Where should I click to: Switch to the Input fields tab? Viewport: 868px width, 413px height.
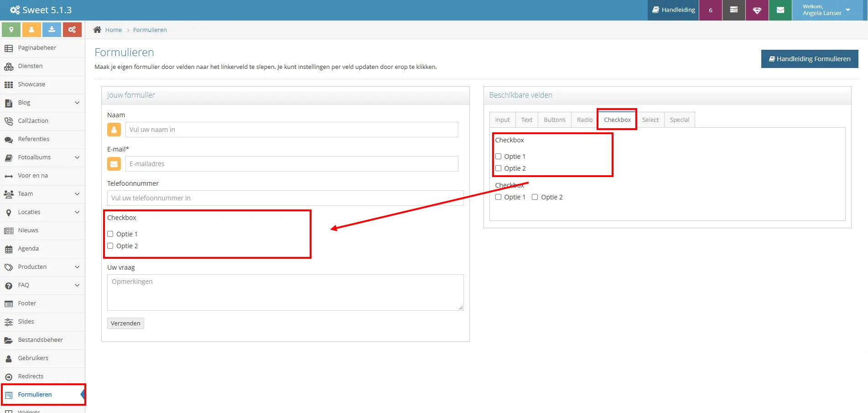[502, 120]
